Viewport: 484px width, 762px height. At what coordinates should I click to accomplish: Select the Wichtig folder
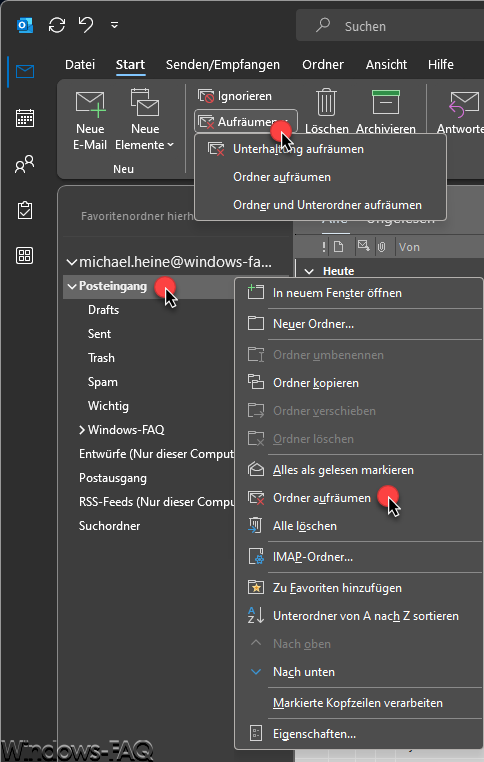tap(108, 406)
